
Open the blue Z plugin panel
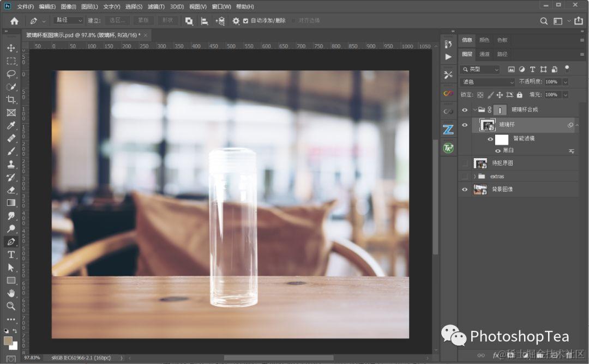click(x=448, y=130)
